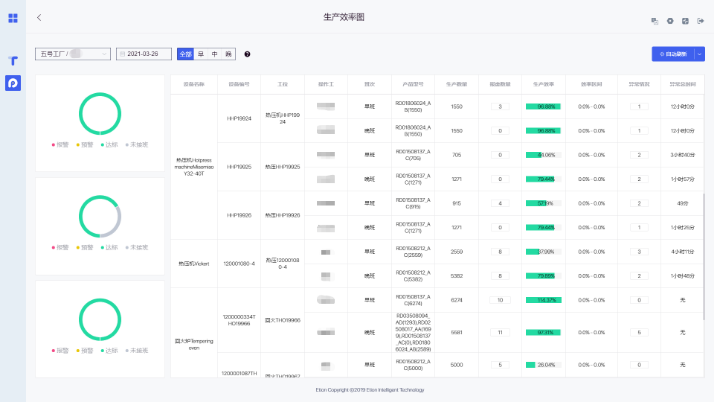Image resolution: width=714 pixels, height=402 pixels.
Task: Click the 生产效率 column header
Action: coord(543,84)
